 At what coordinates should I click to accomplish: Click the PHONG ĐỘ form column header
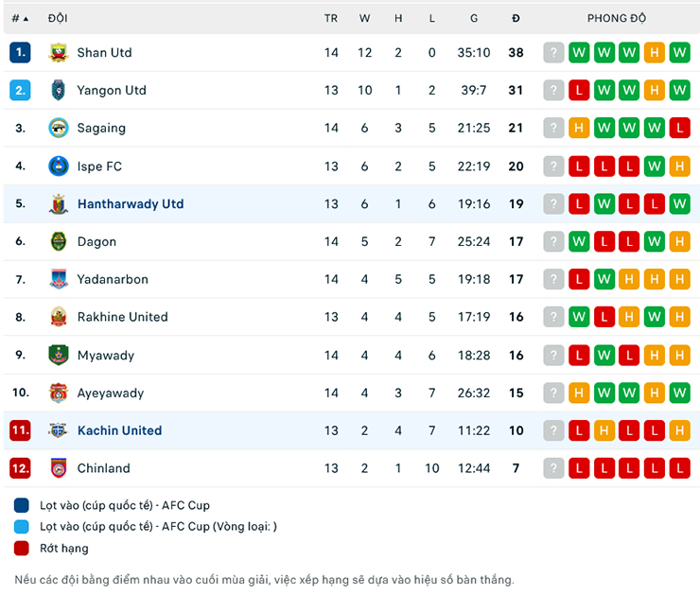[616, 18]
